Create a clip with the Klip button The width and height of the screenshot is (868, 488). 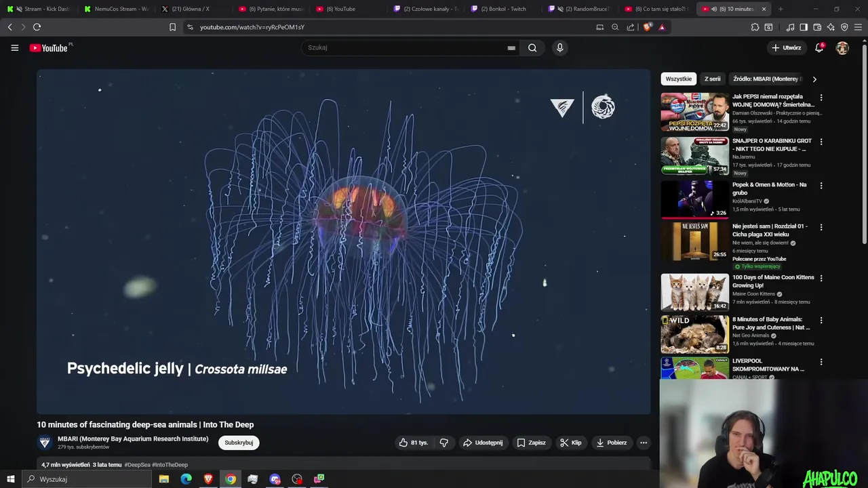pos(570,443)
